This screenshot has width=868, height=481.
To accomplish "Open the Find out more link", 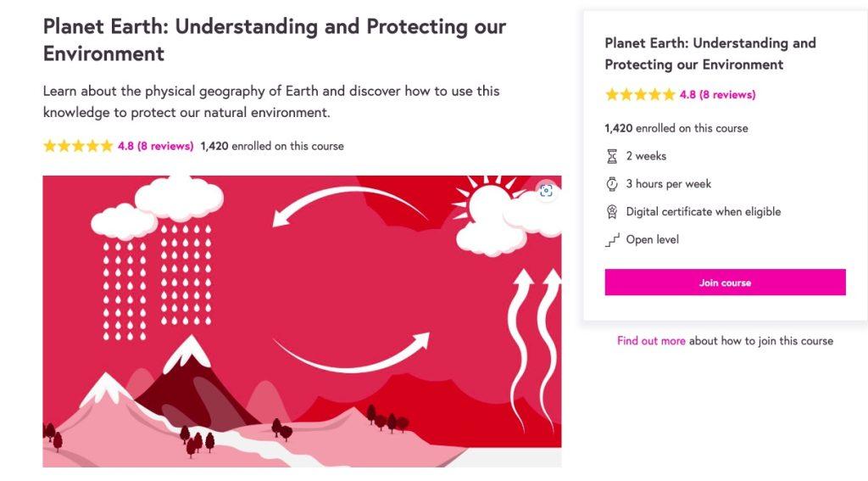I will [x=651, y=341].
